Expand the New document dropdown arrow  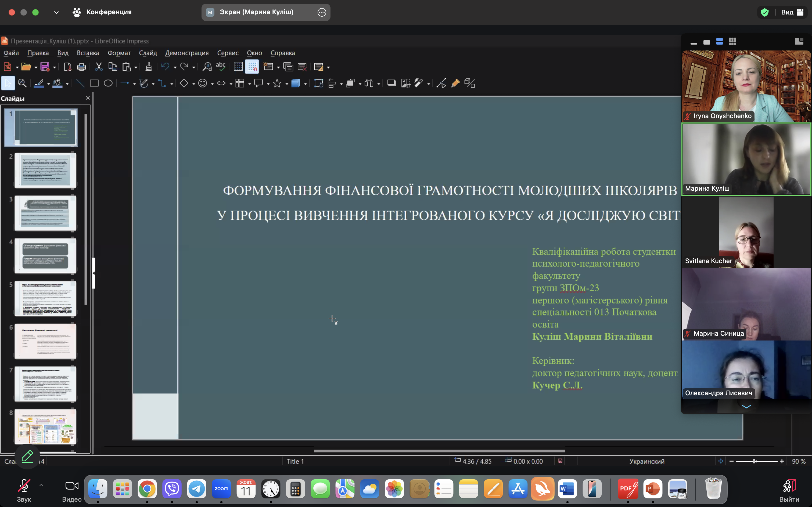(17, 67)
